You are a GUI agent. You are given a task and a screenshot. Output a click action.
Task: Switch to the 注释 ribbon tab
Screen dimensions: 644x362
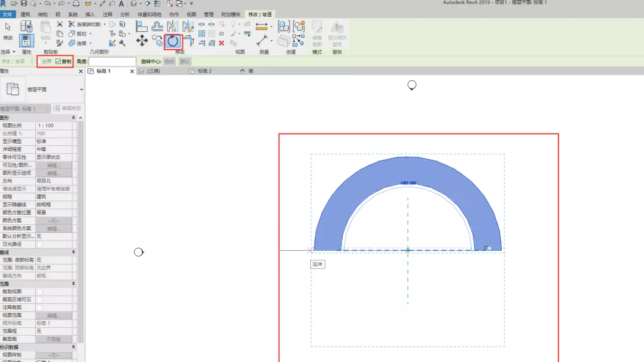coord(108,14)
